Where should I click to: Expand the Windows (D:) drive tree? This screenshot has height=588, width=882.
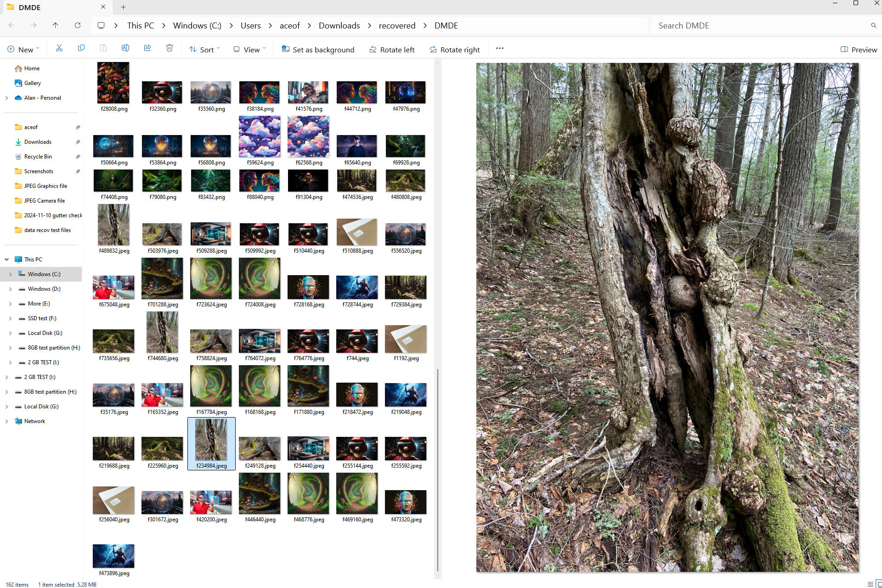[9, 289]
